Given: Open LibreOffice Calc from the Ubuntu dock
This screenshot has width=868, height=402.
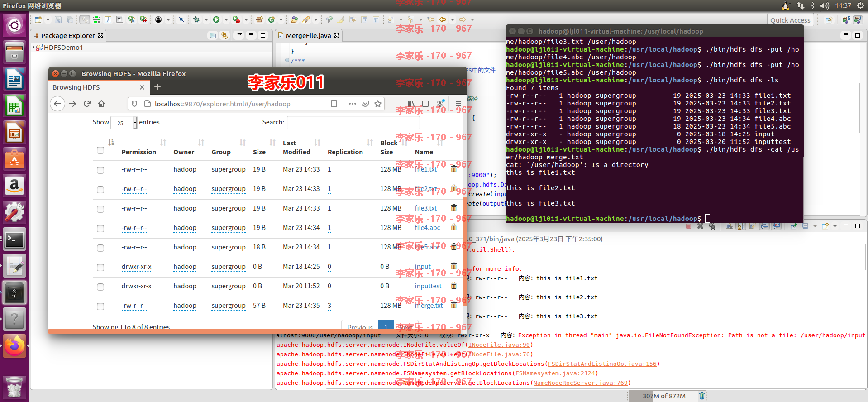Looking at the screenshot, I should (x=14, y=106).
